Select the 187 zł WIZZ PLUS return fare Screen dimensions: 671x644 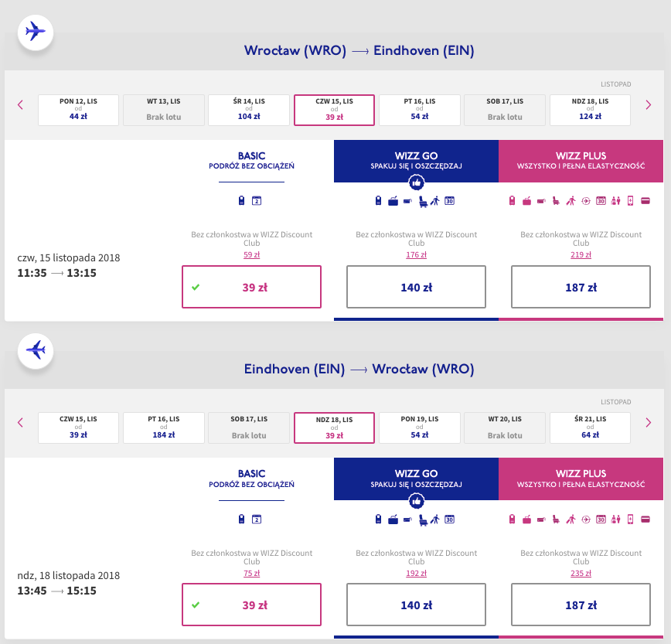[x=581, y=605]
